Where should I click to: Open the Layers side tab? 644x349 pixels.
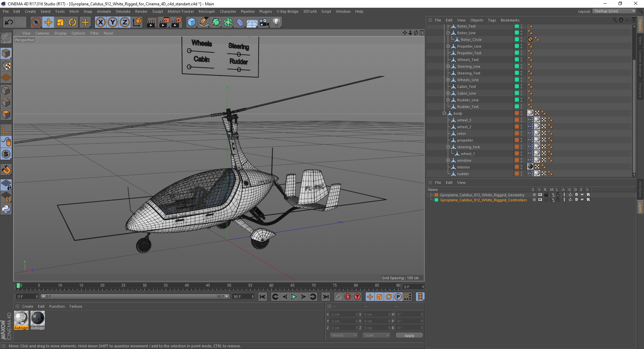click(640, 207)
